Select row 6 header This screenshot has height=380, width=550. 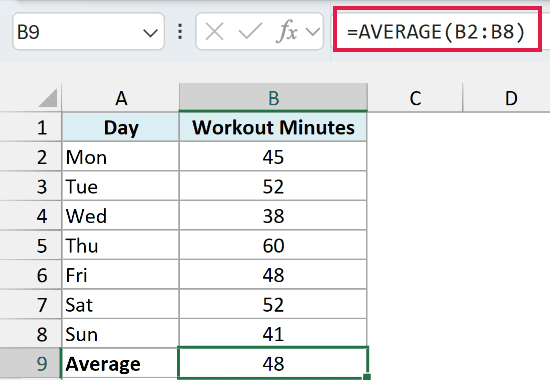pos(31,275)
